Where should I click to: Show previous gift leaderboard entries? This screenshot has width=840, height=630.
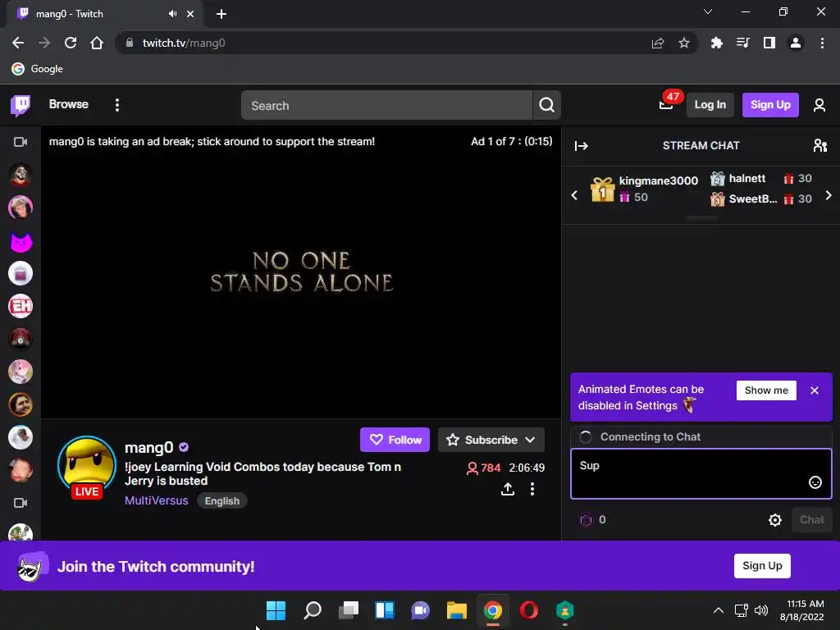pyautogui.click(x=574, y=195)
